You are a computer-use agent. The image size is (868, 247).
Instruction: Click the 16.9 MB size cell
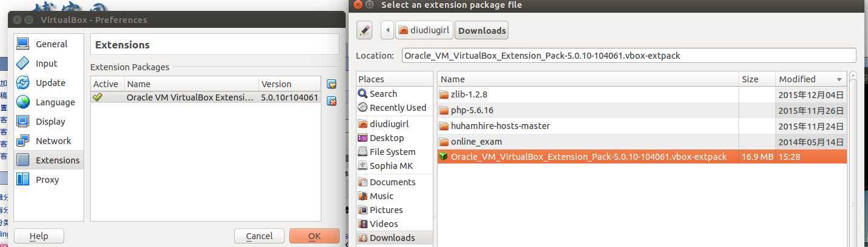click(x=757, y=157)
